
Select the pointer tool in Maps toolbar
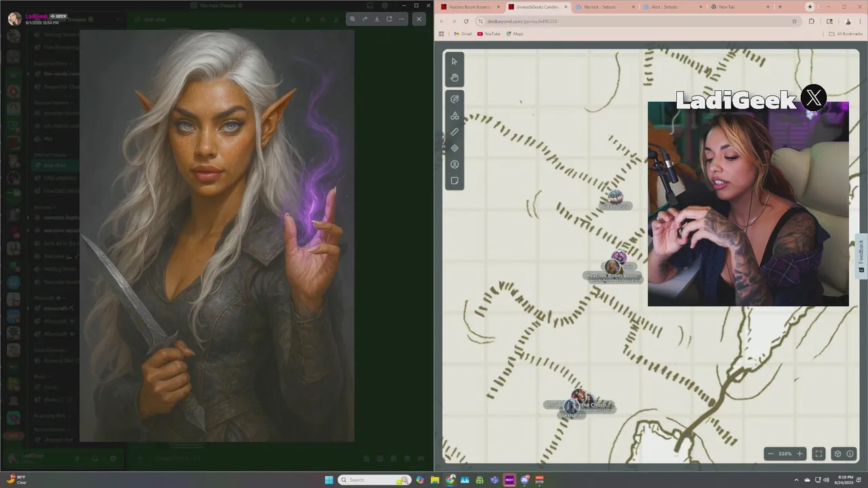[x=454, y=61]
